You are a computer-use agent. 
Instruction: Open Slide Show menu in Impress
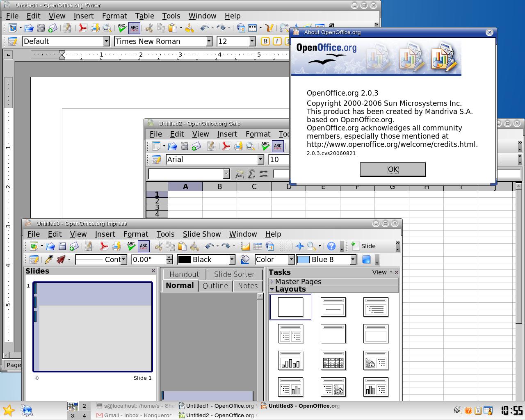point(202,234)
